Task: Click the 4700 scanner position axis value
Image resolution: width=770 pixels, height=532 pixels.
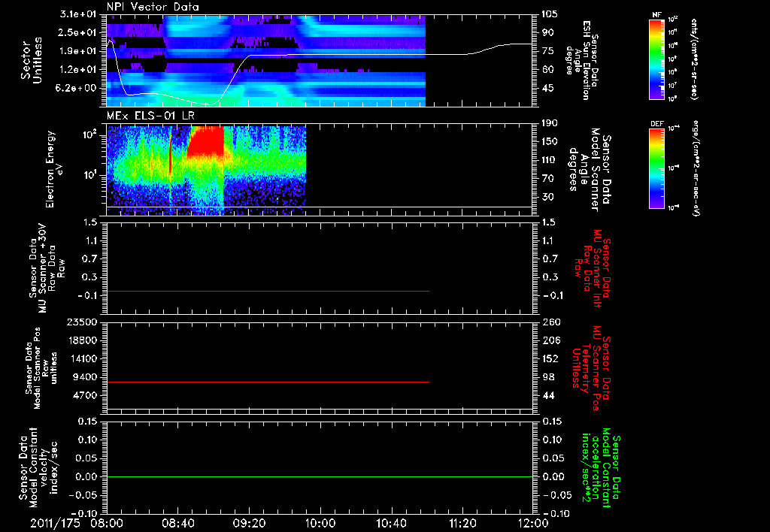Action: [x=84, y=395]
